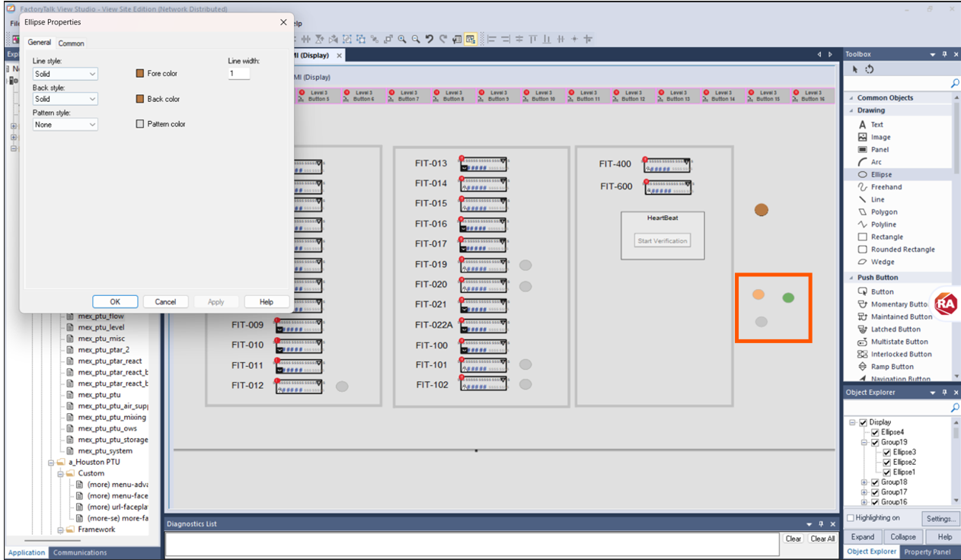Toggle the Ellipse4 visibility checkbox
961x560 pixels.
pyautogui.click(x=875, y=432)
